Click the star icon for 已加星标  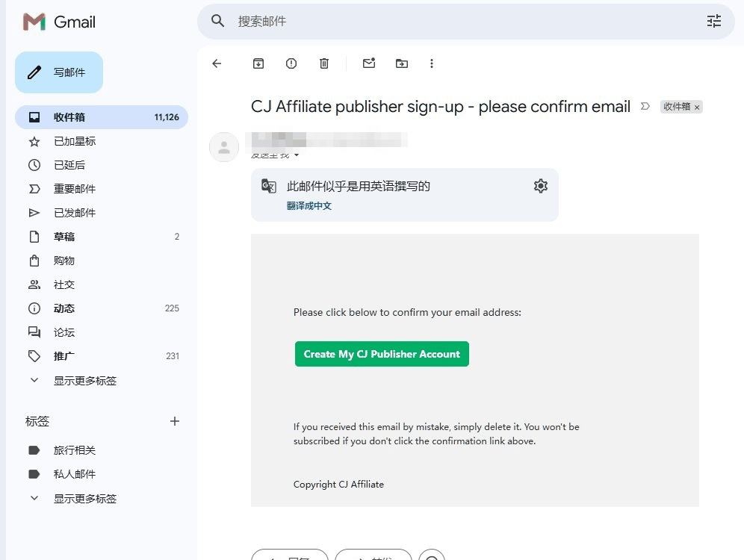(x=34, y=141)
